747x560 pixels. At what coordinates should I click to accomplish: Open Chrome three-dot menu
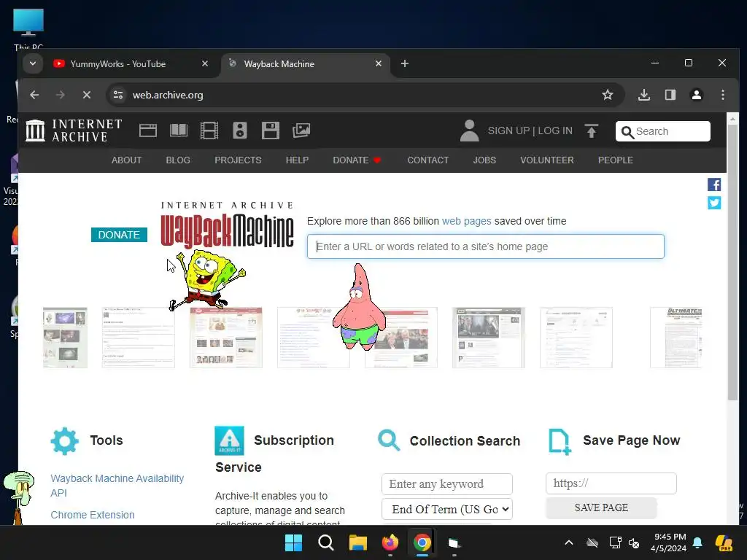pyautogui.click(x=723, y=95)
